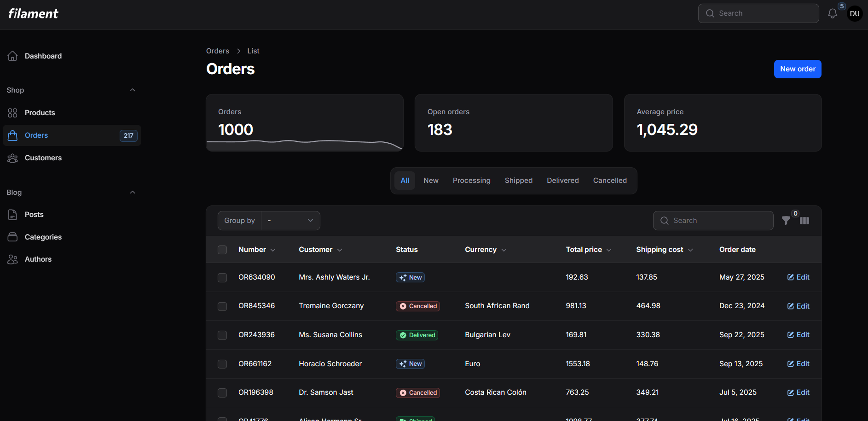Image resolution: width=868 pixels, height=421 pixels.
Task: Show only Cancelled orders tab
Action: [609, 181]
